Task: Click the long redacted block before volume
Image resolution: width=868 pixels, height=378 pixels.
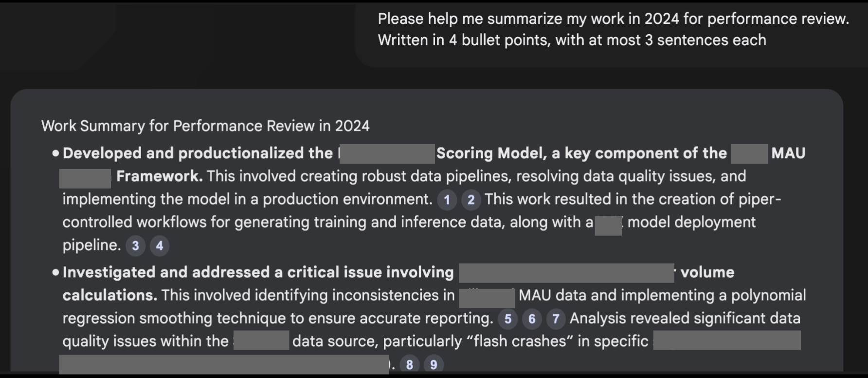Action: tap(567, 273)
